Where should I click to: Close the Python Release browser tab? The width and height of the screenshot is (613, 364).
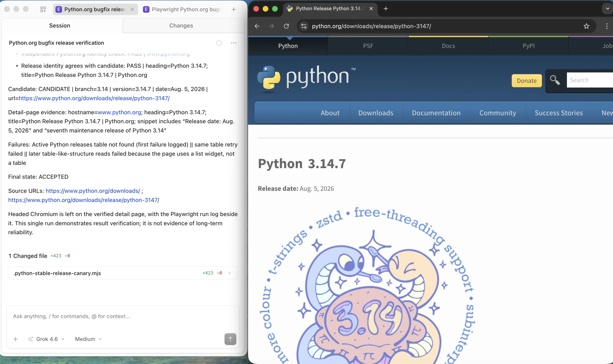pos(371,9)
